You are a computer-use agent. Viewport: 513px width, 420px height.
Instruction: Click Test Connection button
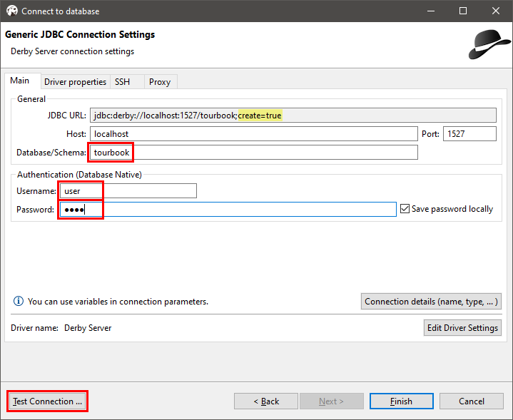[47, 401]
